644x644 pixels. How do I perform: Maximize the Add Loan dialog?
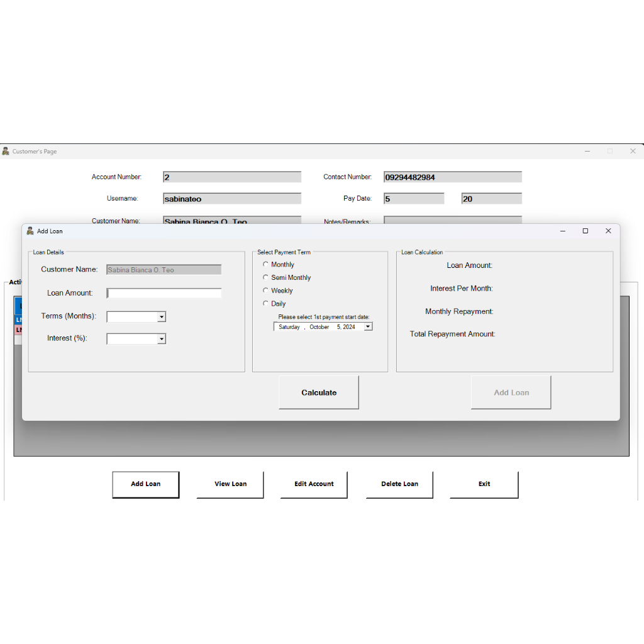coord(585,231)
